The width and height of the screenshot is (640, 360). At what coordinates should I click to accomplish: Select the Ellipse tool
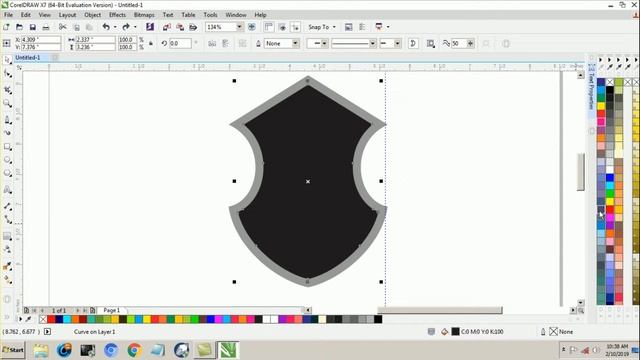[x=7, y=160]
